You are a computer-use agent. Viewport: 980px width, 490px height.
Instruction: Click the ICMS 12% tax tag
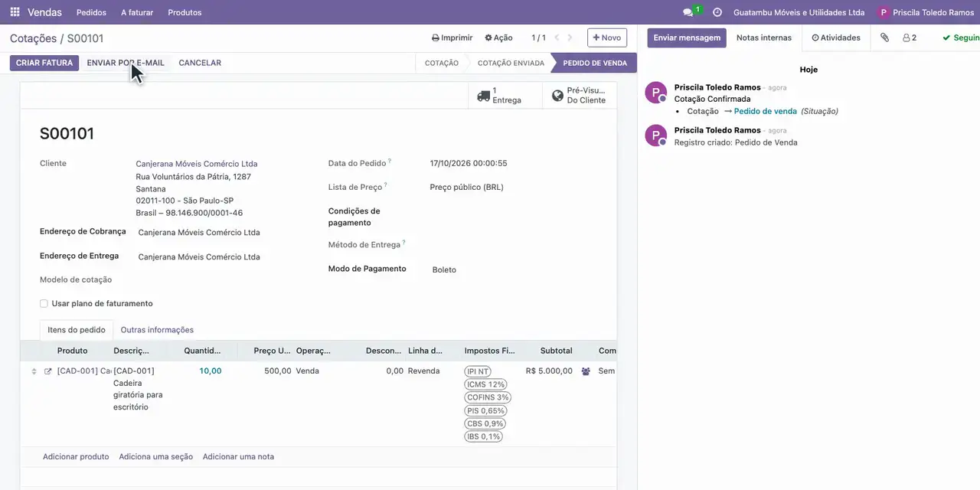tap(486, 384)
